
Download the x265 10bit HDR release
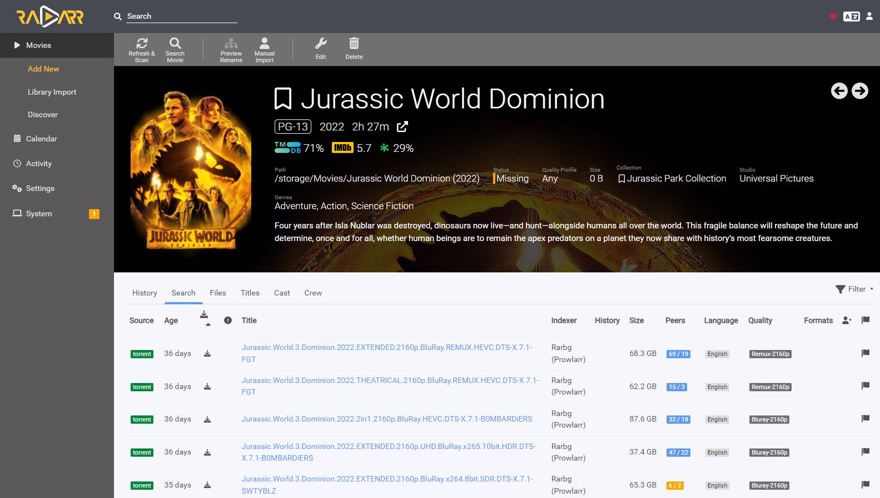[207, 453]
